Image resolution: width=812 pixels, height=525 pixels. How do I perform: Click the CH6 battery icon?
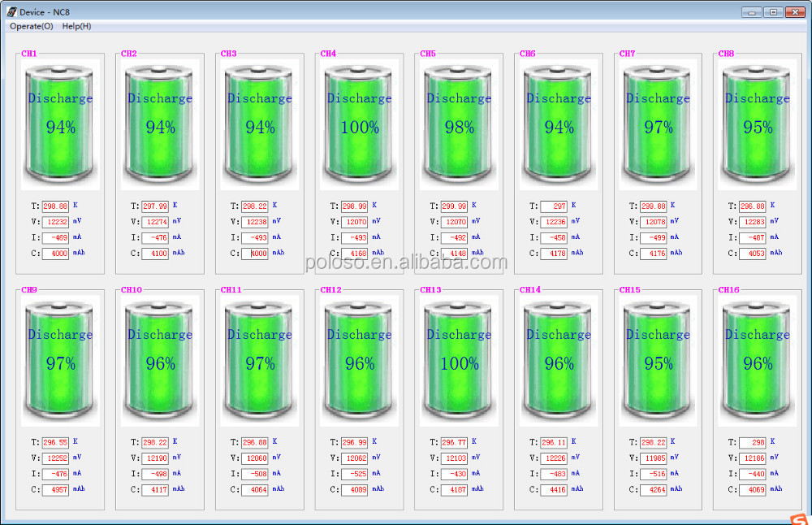coord(559,124)
